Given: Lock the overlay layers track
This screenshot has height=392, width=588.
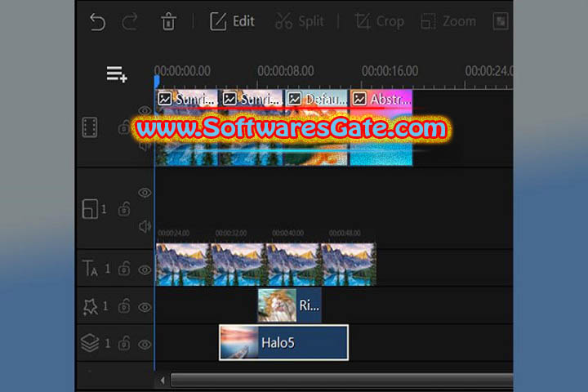Looking at the screenshot, I should tap(124, 343).
